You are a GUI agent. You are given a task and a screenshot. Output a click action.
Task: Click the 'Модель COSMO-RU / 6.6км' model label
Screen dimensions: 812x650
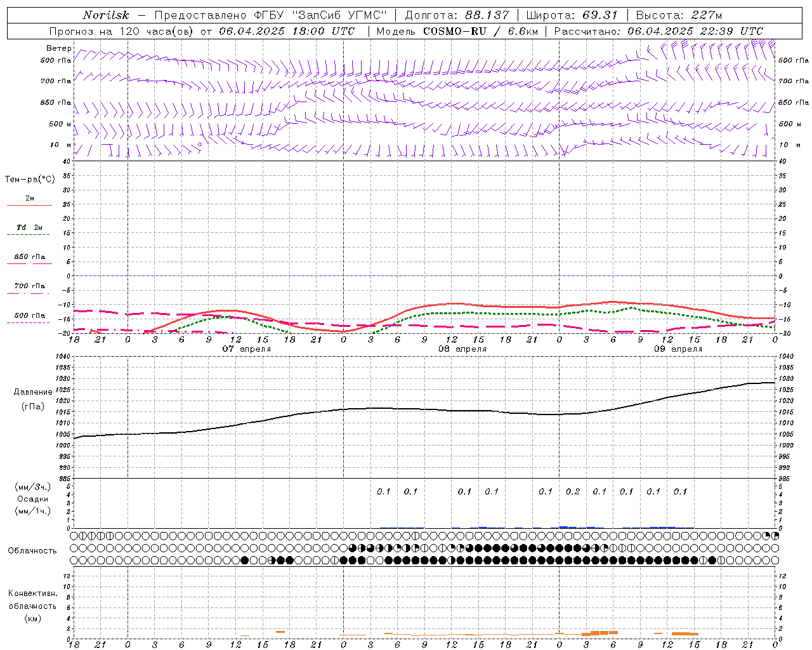pyautogui.click(x=457, y=31)
